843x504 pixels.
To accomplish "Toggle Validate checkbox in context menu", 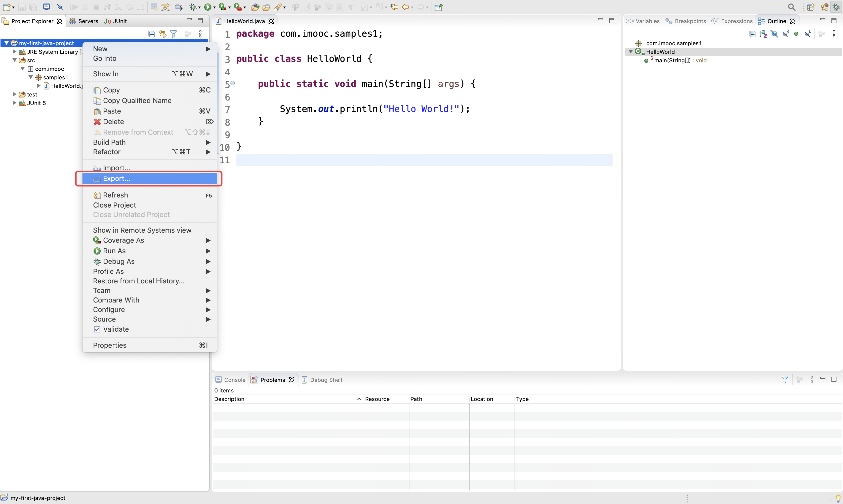I will [x=97, y=329].
